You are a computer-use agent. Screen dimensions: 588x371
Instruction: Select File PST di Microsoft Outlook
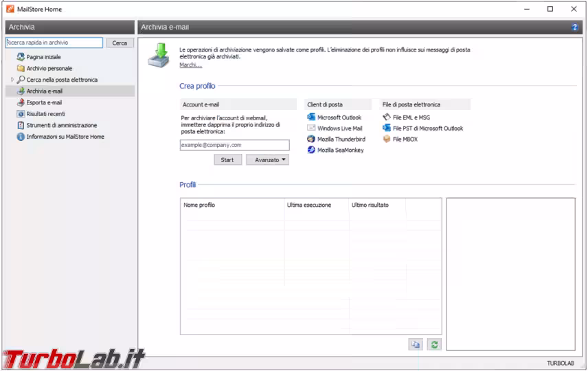click(428, 128)
